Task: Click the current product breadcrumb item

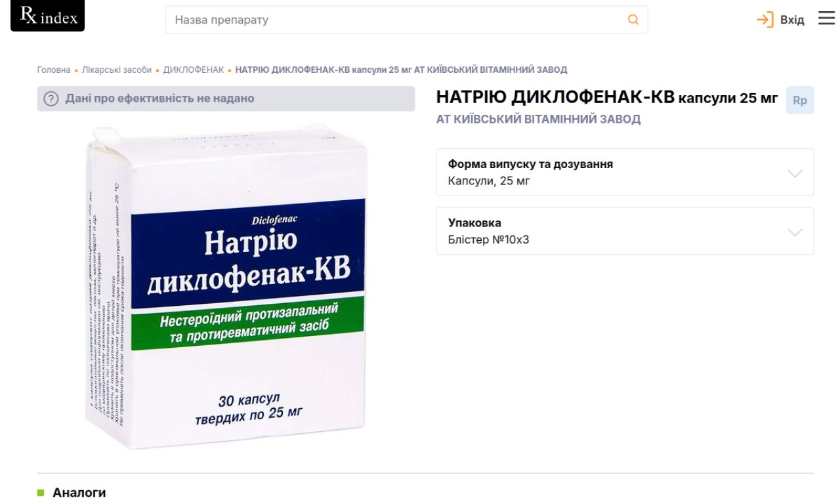Action: pyautogui.click(x=401, y=70)
